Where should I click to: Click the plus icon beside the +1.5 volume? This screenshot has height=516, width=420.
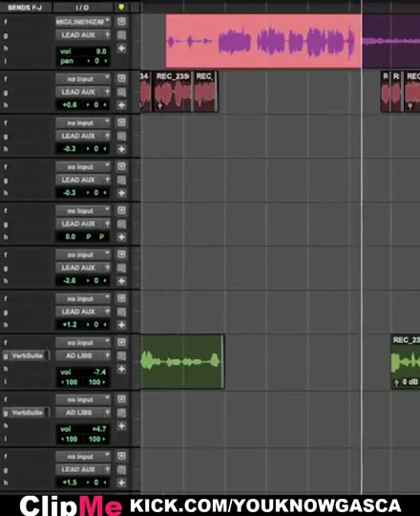point(121,483)
